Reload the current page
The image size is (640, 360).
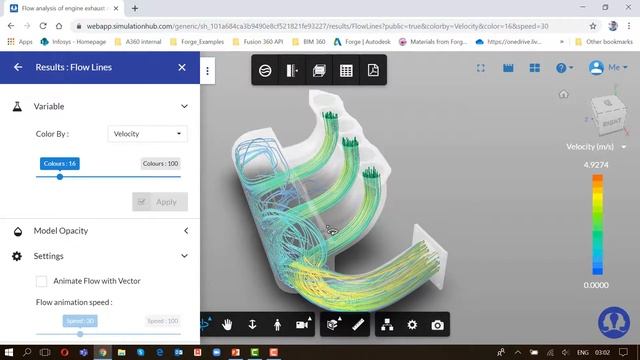click(43, 26)
